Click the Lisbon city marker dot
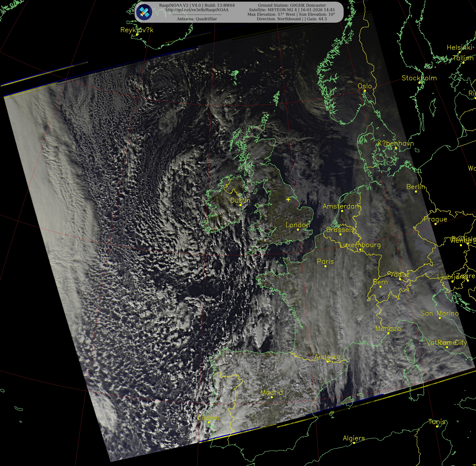This screenshot has width=476, height=466. click(x=209, y=422)
